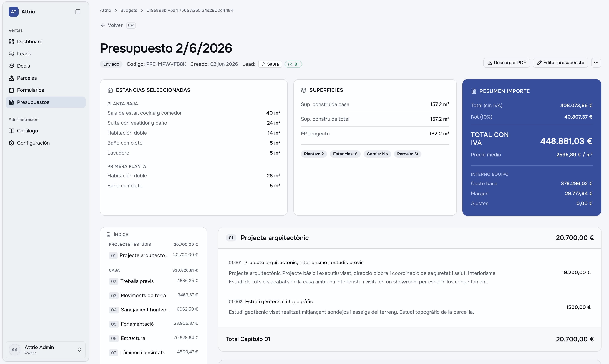The height and width of the screenshot is (364, 609).
Task: Jump to 06 Estructura in index
Action: (153, 338)
